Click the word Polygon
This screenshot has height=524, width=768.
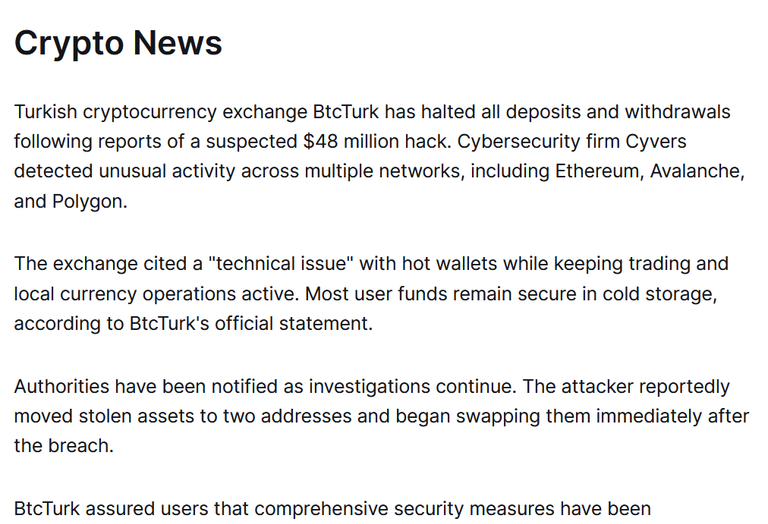[x=90, y=202]
